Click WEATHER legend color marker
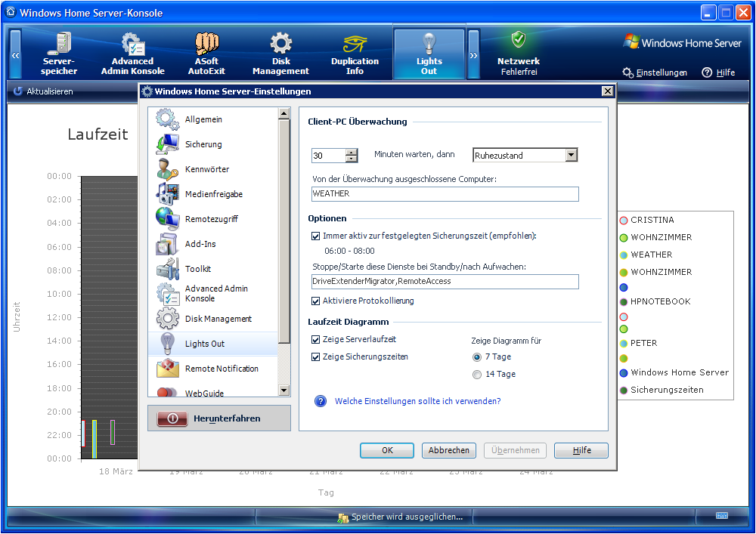756x534 pixels. click(624, 255)
